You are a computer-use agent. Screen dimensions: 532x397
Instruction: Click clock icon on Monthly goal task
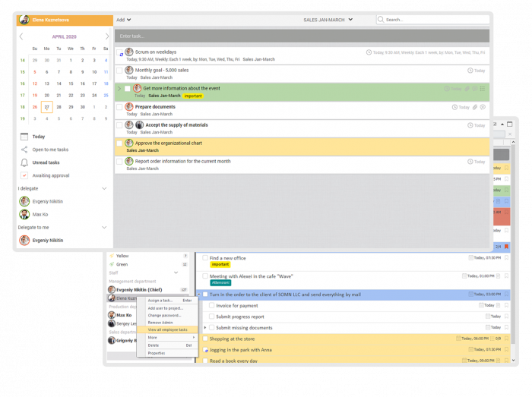470,71
